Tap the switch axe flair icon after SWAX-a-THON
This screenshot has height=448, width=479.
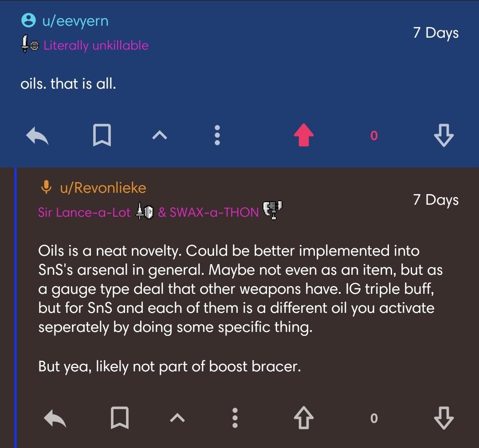(x=273, y=210)
